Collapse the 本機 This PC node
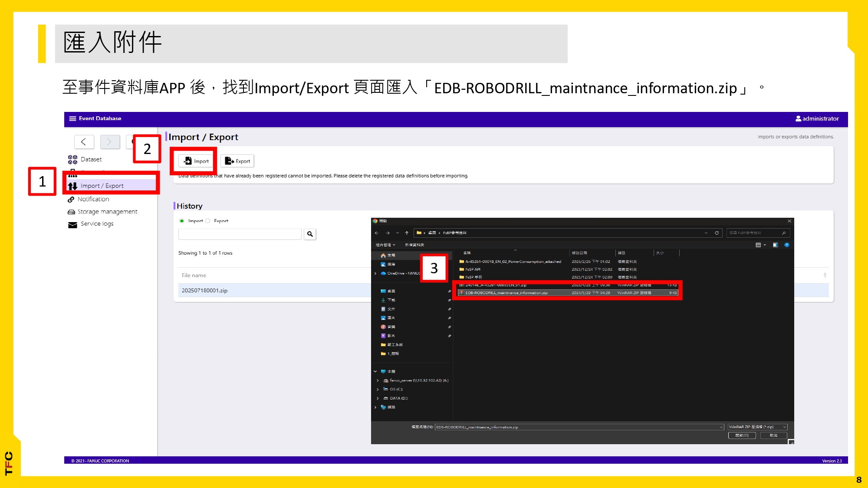The image size is (868, 488). tap(375, 372)
